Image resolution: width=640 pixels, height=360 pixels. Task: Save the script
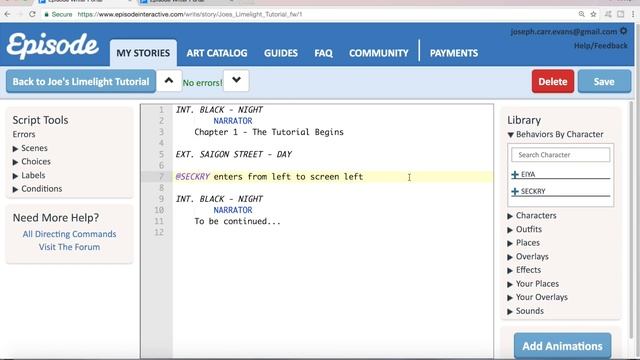[x=604, y=81]
